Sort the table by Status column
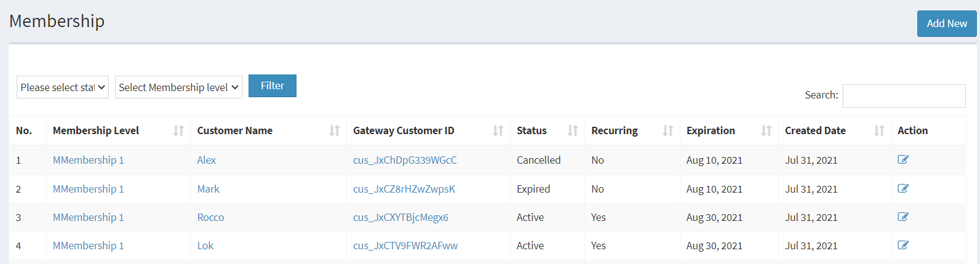Screen dimensions: 980x264 tap(573, 130)
